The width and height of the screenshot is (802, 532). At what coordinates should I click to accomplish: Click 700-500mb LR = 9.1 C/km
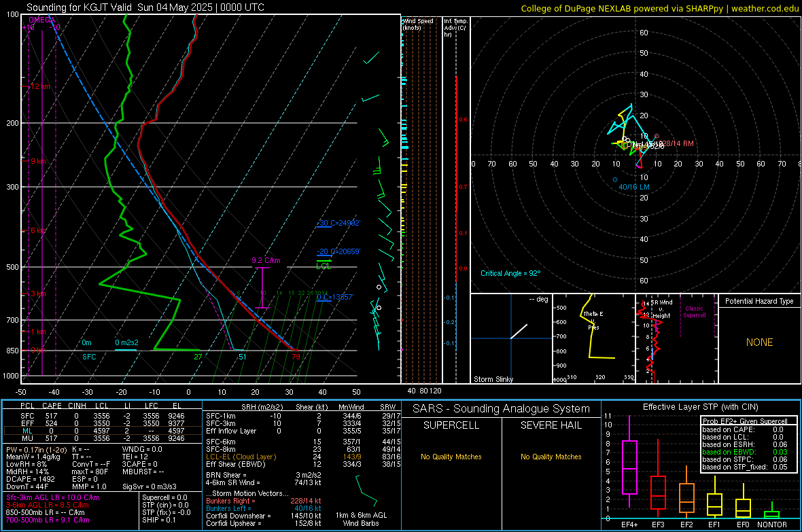coord(48,520)
